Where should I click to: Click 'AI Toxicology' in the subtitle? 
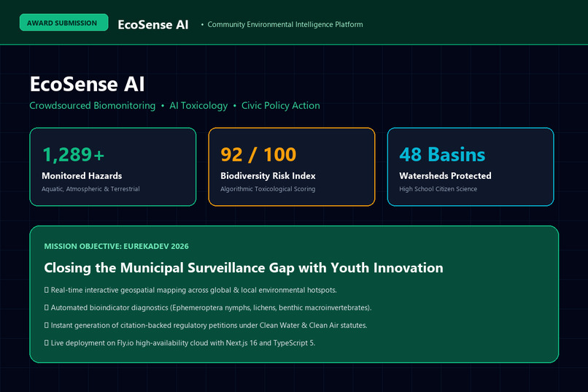pyautogui.click(x=198, y=106)
